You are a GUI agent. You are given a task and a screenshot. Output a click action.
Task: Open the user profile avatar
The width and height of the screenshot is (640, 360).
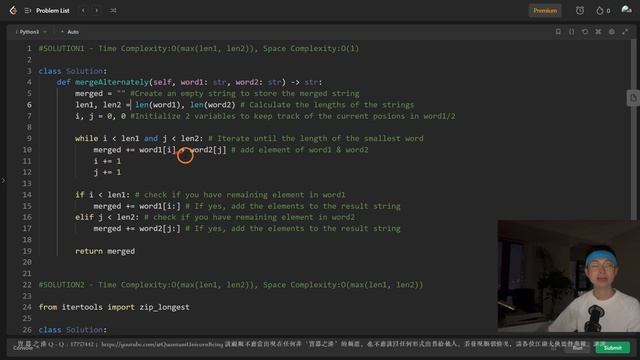point(626,10)
